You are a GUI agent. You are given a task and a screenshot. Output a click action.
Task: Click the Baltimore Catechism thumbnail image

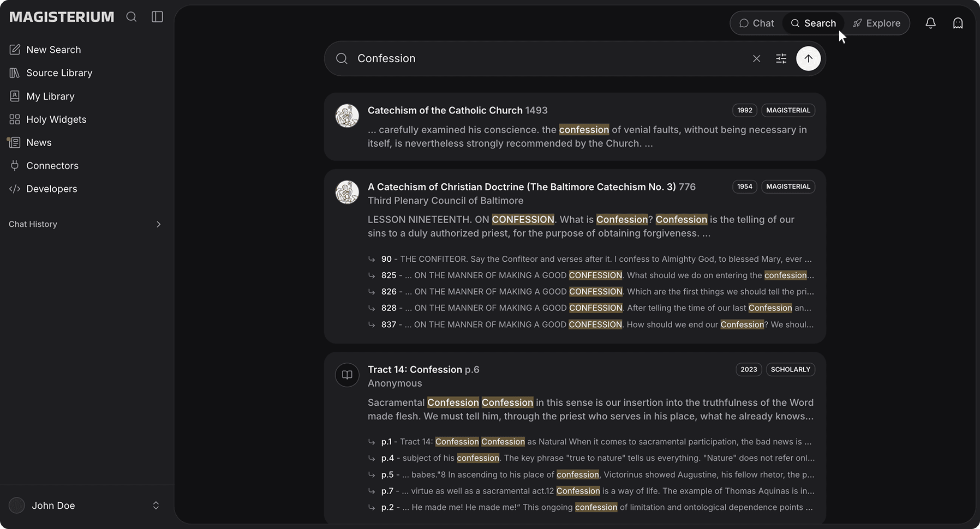(x=347, y=192)
